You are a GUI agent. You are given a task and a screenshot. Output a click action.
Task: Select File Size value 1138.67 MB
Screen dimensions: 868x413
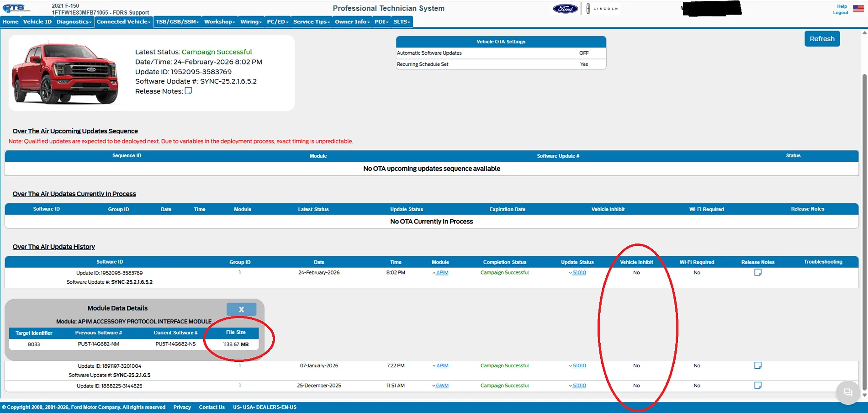236,344
